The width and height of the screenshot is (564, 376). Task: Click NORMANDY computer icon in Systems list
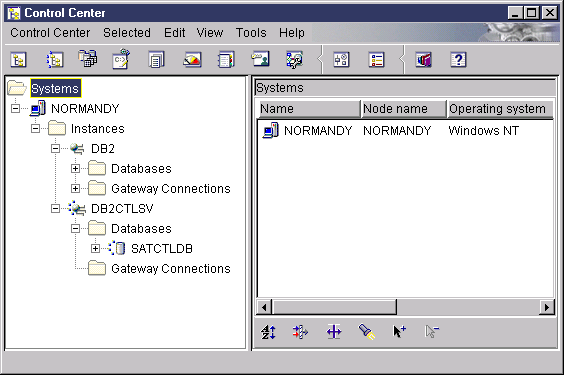(270, 130)
